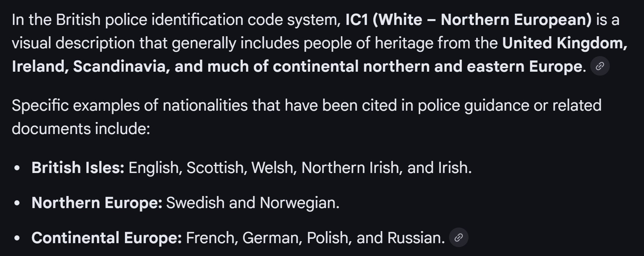This screenshot has height=256, width=644.
Task: Click the bold "United Kingdom," text
Action: [565, 43]
